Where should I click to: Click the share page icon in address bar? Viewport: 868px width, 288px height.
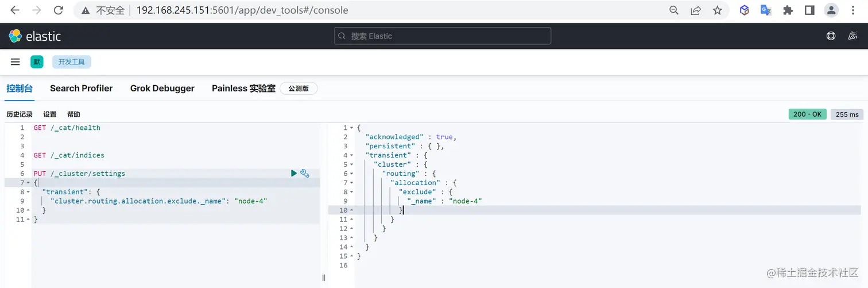coord(696,10)
